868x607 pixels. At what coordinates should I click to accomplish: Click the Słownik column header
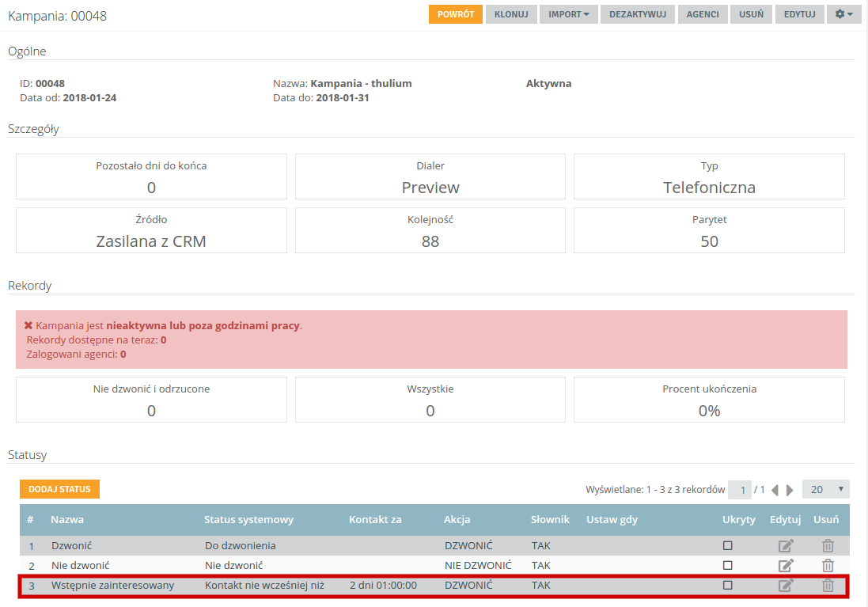(x=550, y=519)
